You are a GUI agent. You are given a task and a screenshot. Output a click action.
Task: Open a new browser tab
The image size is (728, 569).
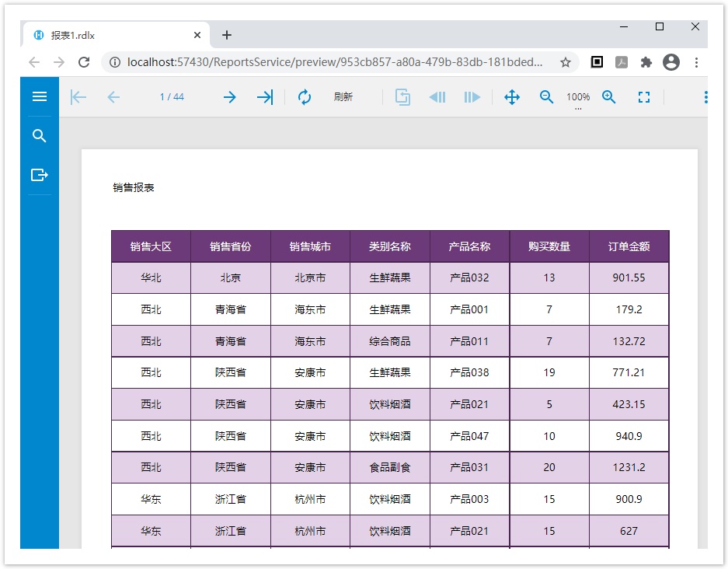coord(227,35)
